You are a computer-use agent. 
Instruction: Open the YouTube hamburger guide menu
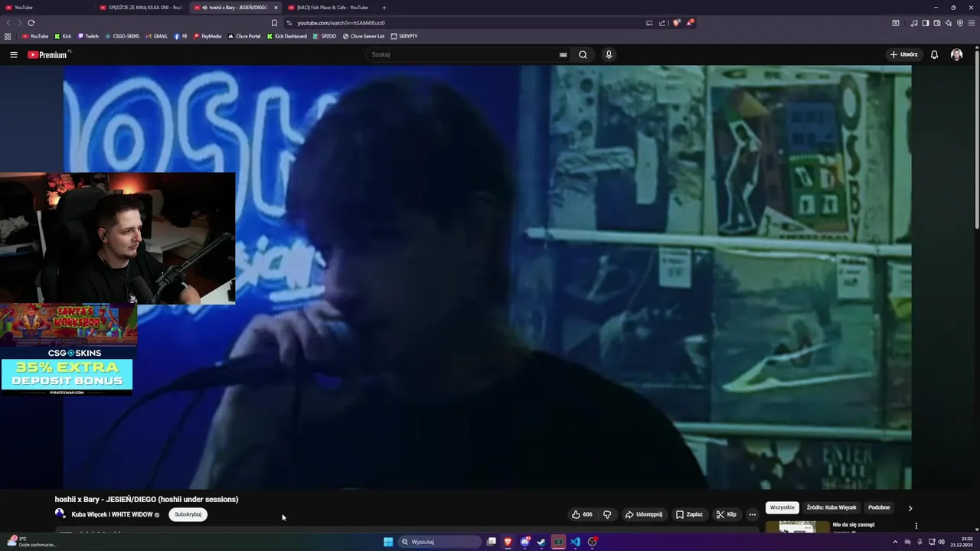coord(13,54)
